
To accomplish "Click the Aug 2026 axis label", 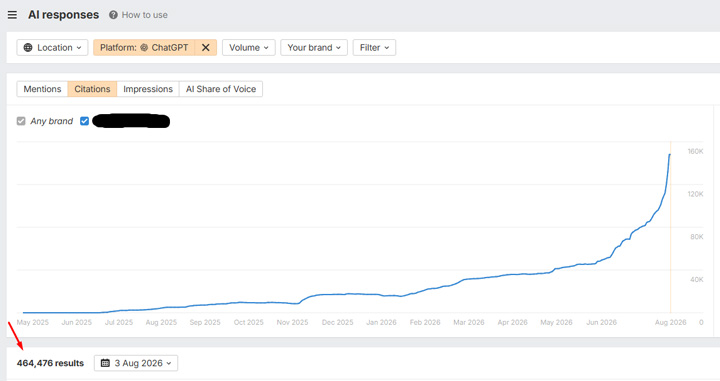I will [670, 322].
